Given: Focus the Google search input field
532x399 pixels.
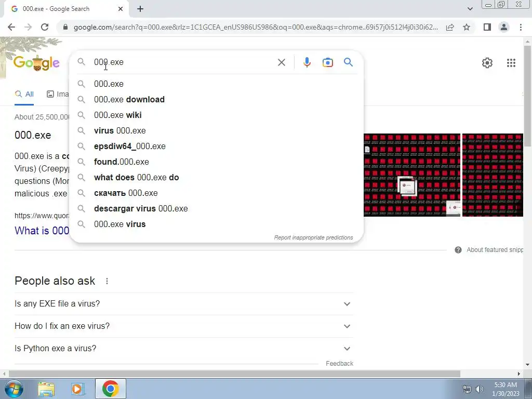Looking at the screenshot, I should [x=183, y=62].
